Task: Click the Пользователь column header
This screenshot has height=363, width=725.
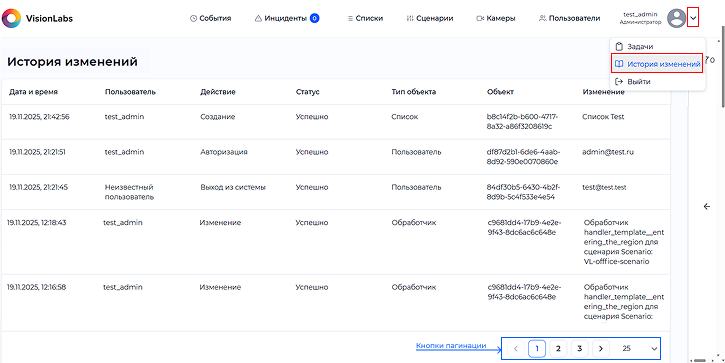Action: click(x=130, y=92)
